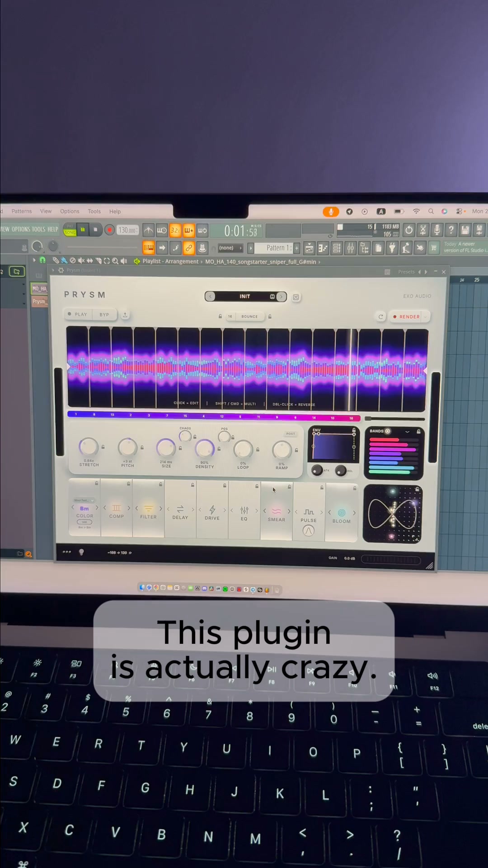Open the Tools menu in macOS menu bar
The image size is (488, 868).
coord(94,211)
